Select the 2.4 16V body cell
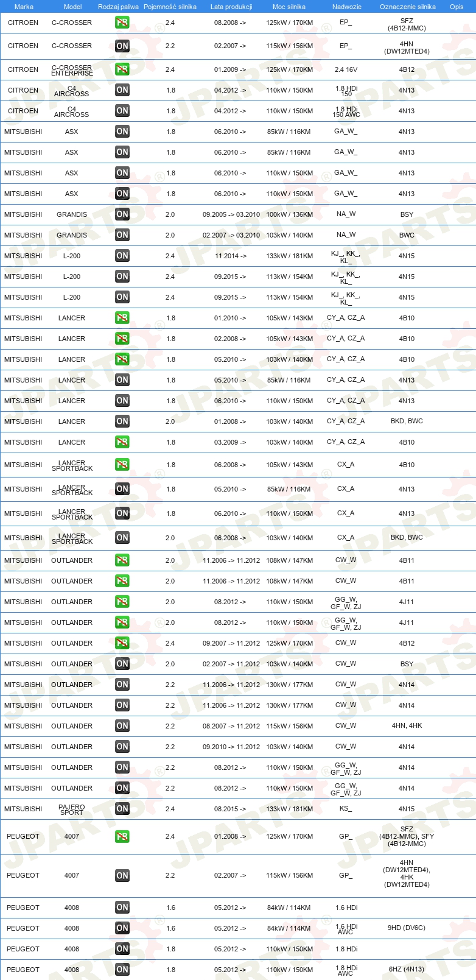Screen dimensions: 476x980 coord(346,69)
